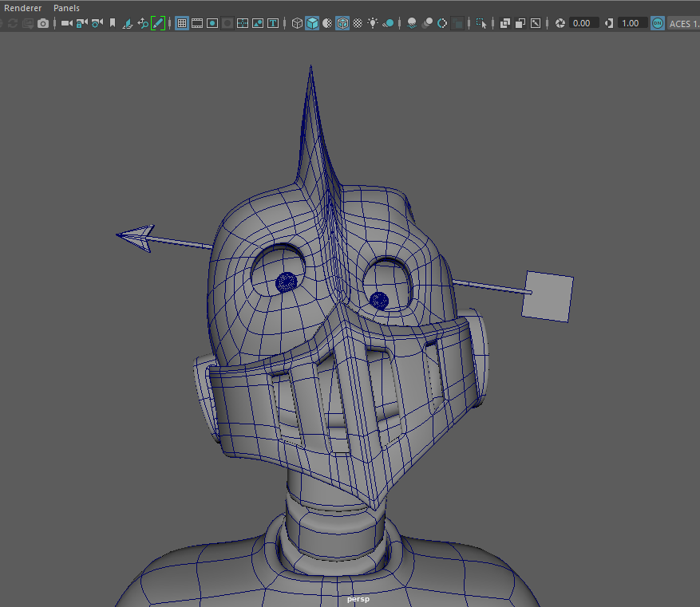Image resolution: width=700 pixels, height=607 pixels.
Task: Click the Depth of Field icon
Action: (x=457, y=23)
